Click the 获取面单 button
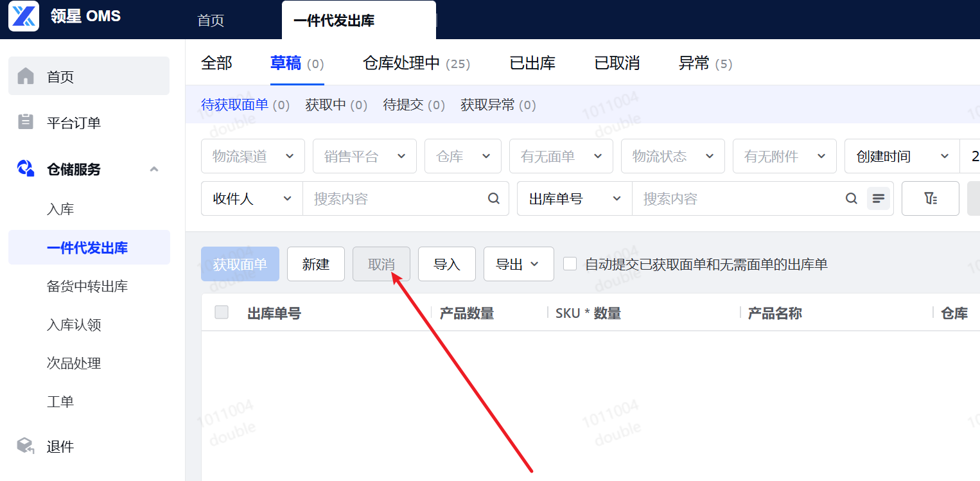980x481 pixels. [x=240, y=264]
